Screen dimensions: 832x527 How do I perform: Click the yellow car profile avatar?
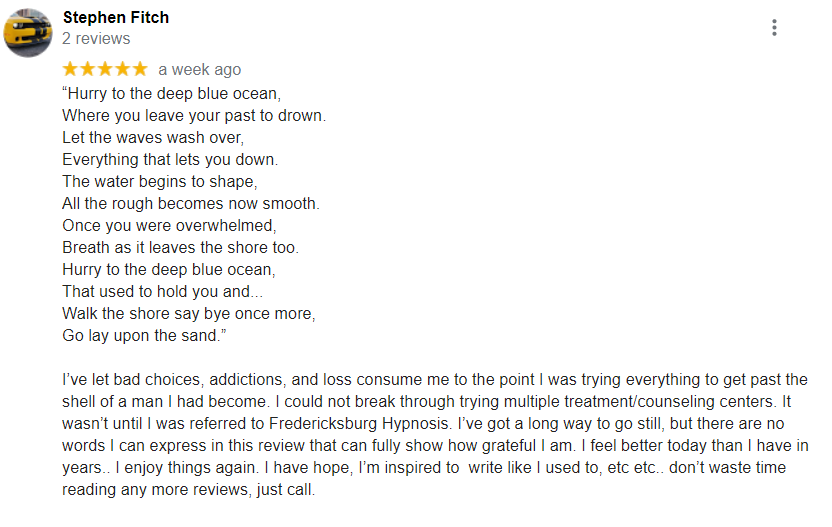click(28, 32)
